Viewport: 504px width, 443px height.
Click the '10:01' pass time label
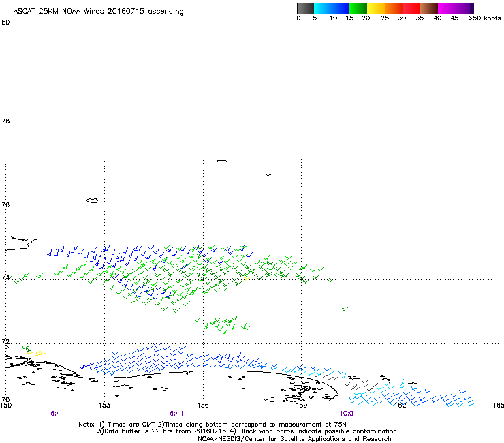coord(348,414)
